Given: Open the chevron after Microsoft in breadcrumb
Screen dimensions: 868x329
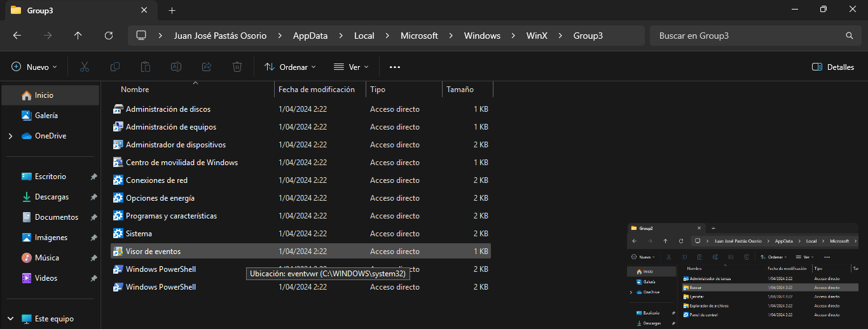Looking at the screenshot, I should [451, 36].
